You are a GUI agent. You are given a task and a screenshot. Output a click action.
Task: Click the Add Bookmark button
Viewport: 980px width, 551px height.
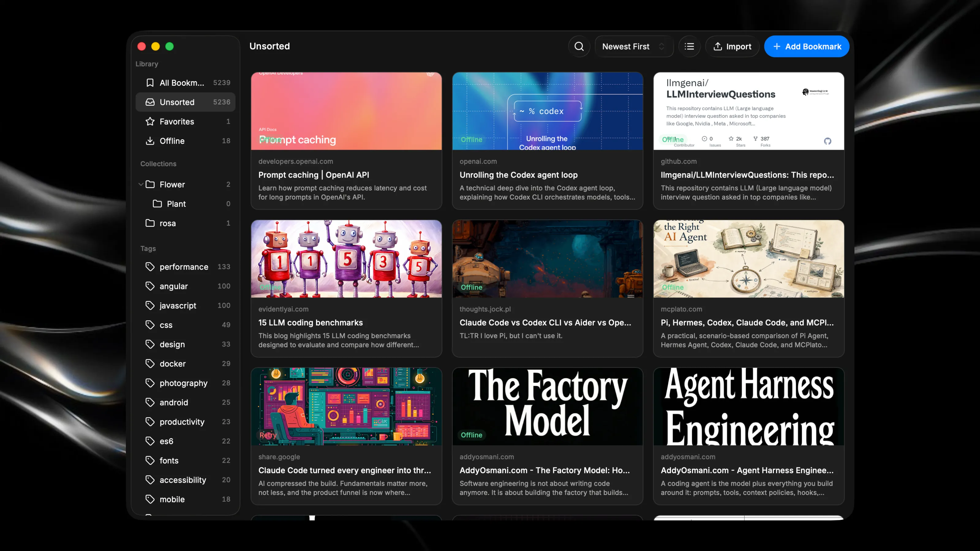coord(807,47)
